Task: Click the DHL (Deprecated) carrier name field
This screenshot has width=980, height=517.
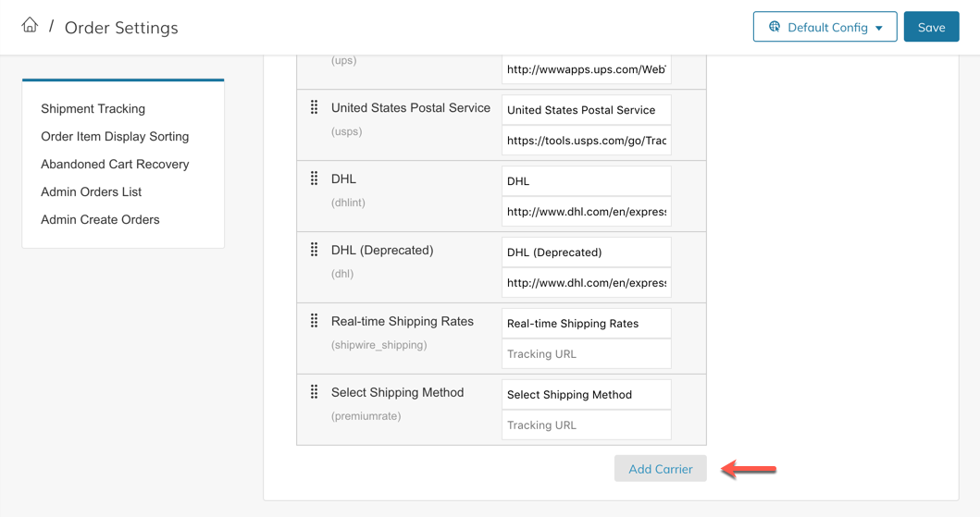Action: tap(586, 252)
